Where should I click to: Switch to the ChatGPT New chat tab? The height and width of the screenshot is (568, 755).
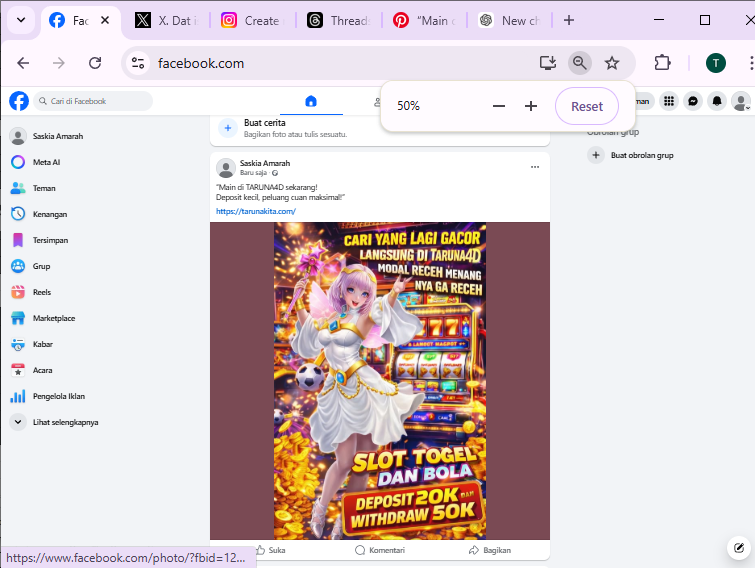(510, 20)
